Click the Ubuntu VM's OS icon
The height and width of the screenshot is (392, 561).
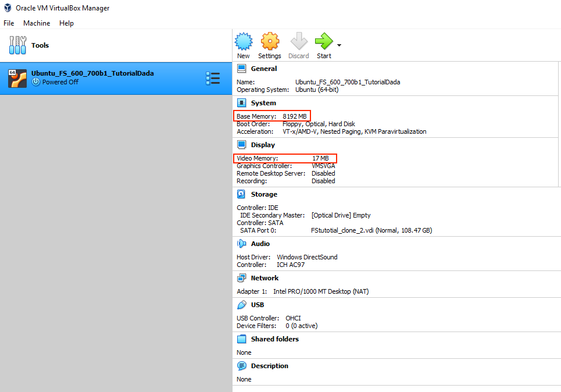[17, 79]
